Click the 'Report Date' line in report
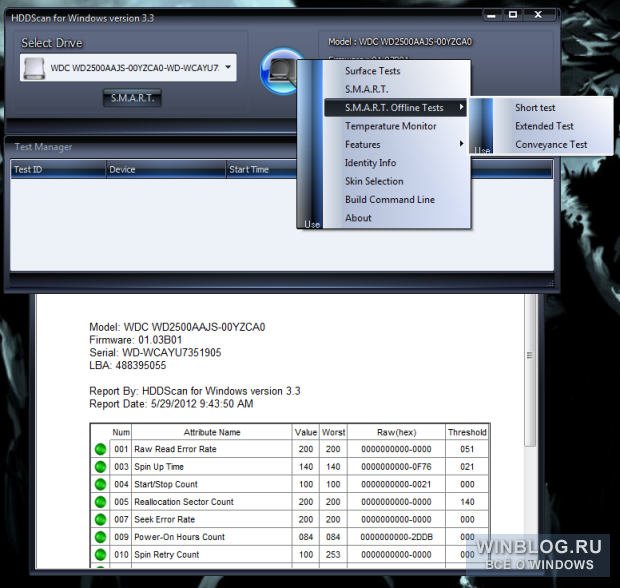Screen dimensions: 620x588 click(x=171, y=404)
